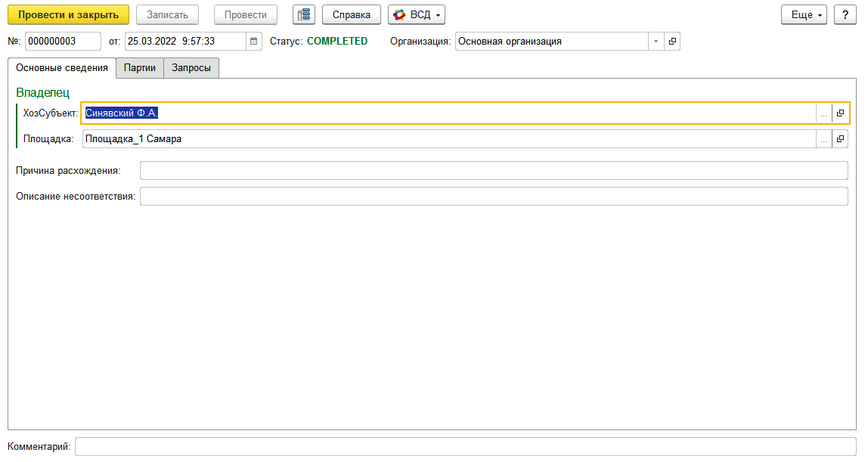Open the ХозСубъект record with the open-form icon

point(840,113)
